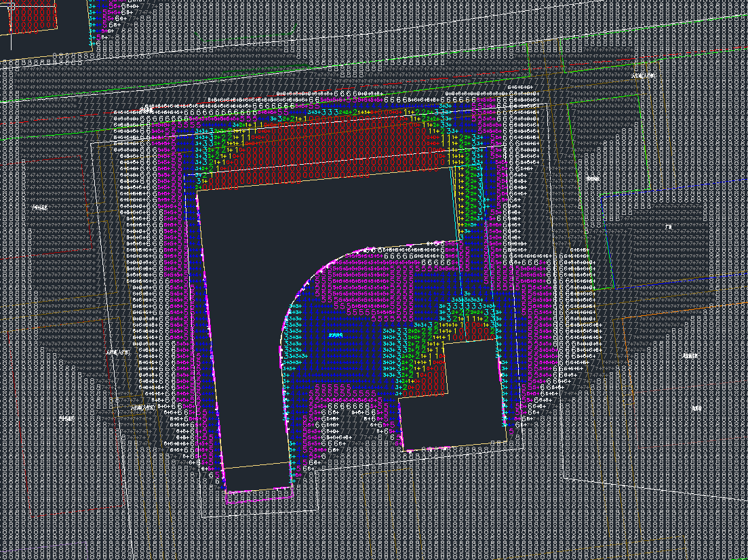Select the brown outline below the square building
Viewport: 748px width, 560px height.
(x=454, y=451)
